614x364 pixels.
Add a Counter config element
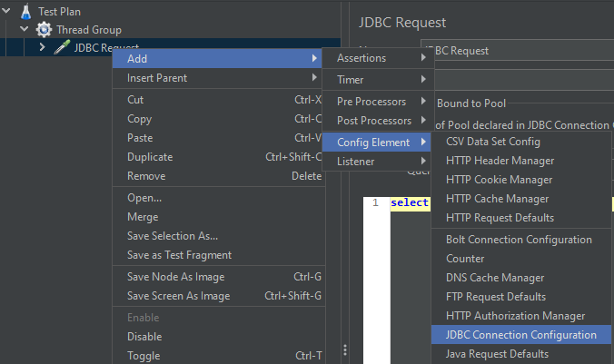pyautogui.click(x=521, y=259)
